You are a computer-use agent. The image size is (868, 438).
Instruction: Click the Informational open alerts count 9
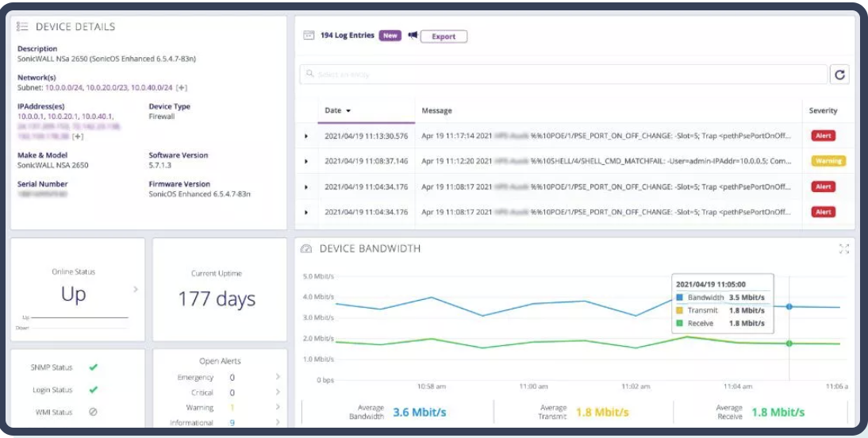point(232,422)
